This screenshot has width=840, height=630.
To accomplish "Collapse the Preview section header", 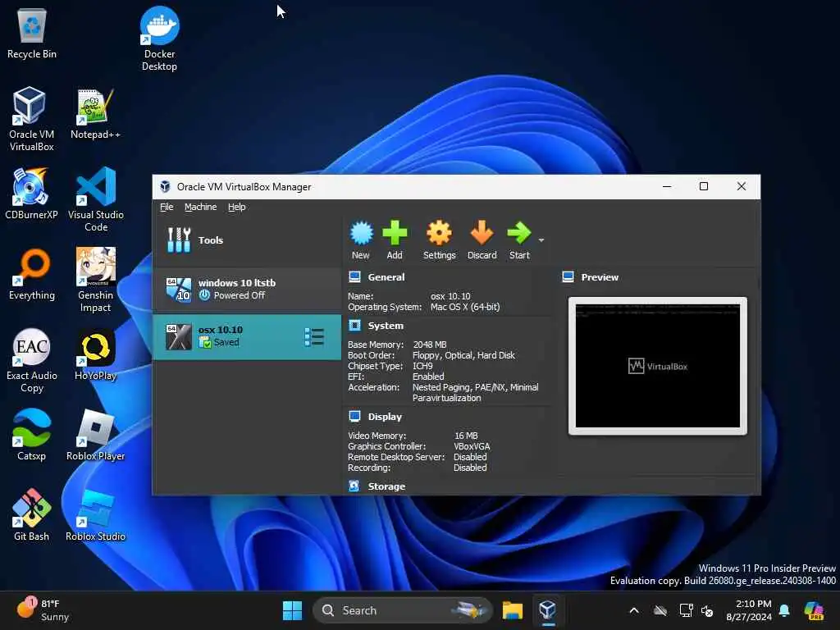I will point(600,277).
